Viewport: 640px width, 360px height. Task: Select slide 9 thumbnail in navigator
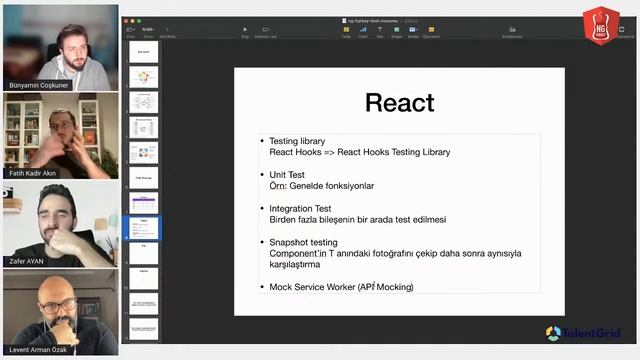(144, 253)
